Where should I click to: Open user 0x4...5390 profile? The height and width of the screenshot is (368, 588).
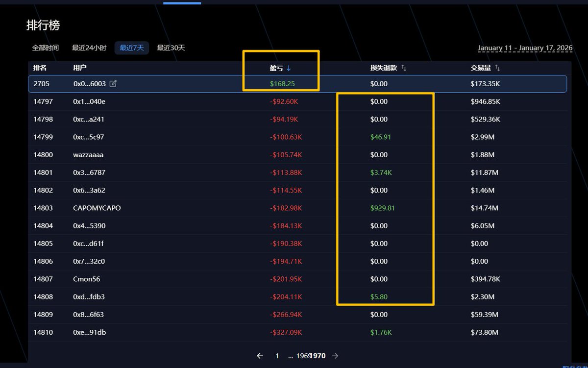click(x=89, y=226)
